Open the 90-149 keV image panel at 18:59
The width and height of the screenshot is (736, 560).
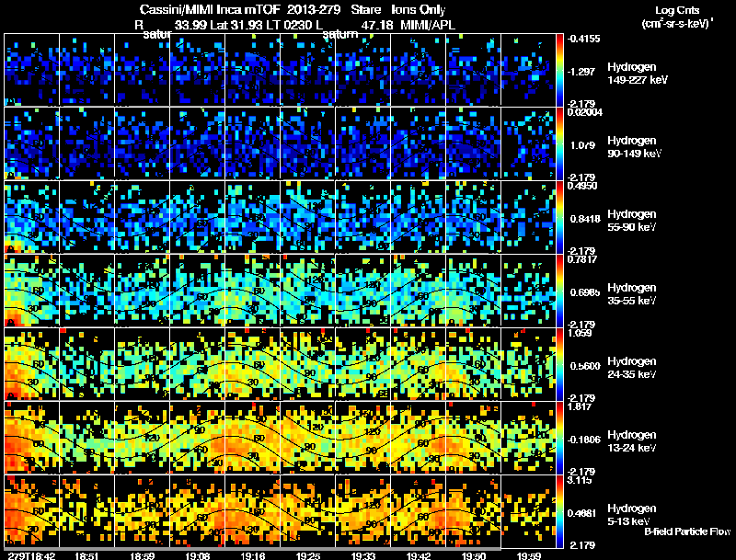pyautogui.click(x=143, y=143)
